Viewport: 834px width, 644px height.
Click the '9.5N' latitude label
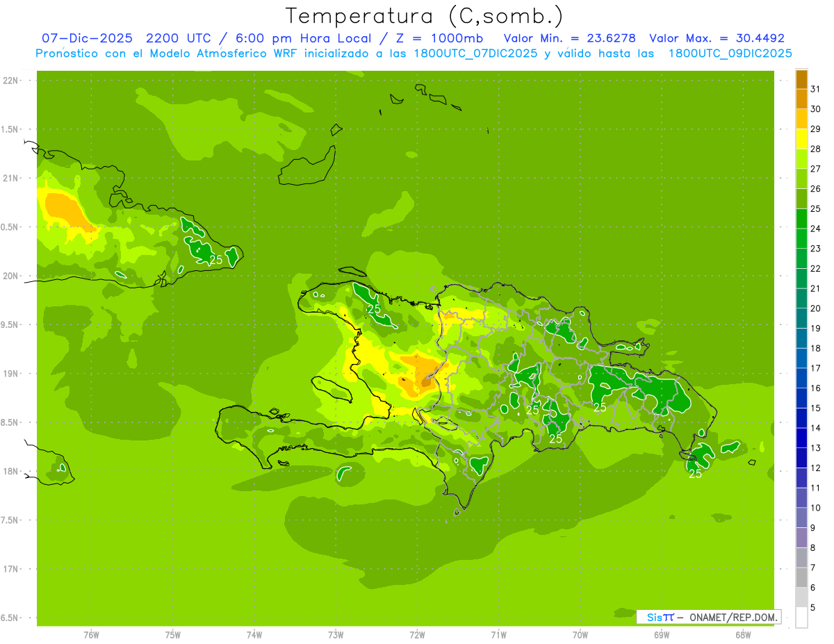tap(10, 324)
